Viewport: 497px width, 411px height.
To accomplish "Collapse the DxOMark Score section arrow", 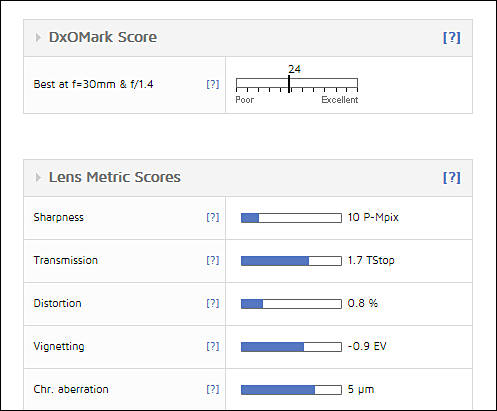I will click(x=38, y=37).
